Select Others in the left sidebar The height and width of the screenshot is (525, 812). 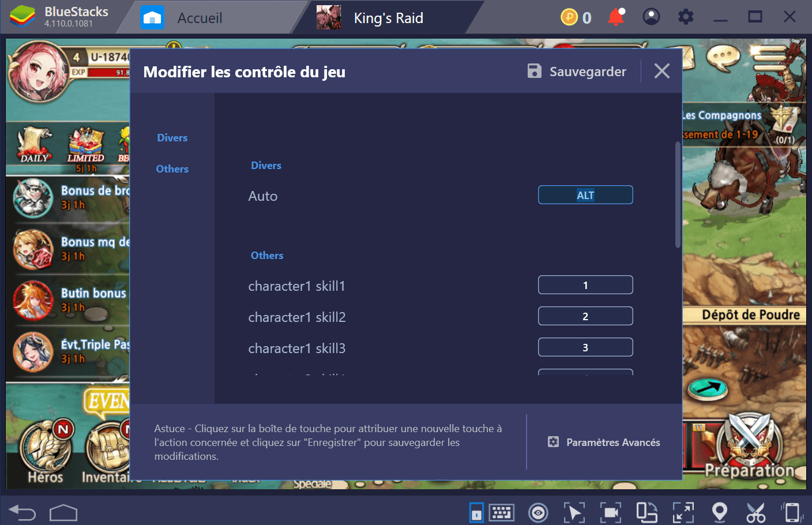click(172, 169)
